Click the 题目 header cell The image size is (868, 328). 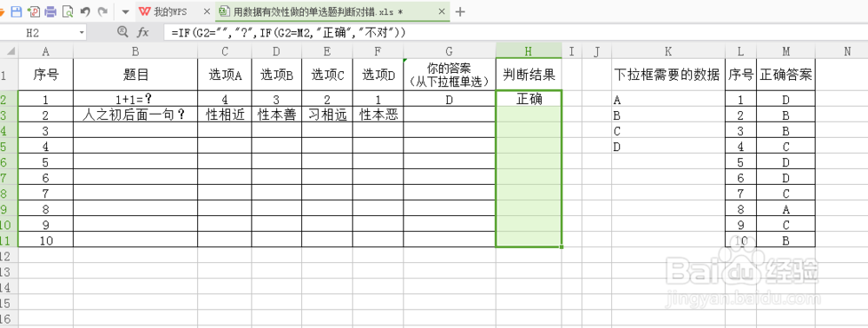pos(135,75)
